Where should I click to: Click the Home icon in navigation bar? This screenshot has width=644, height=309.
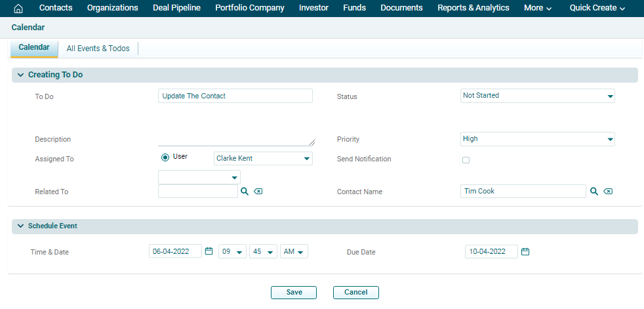pyautogui.click(x=18, y=9)
